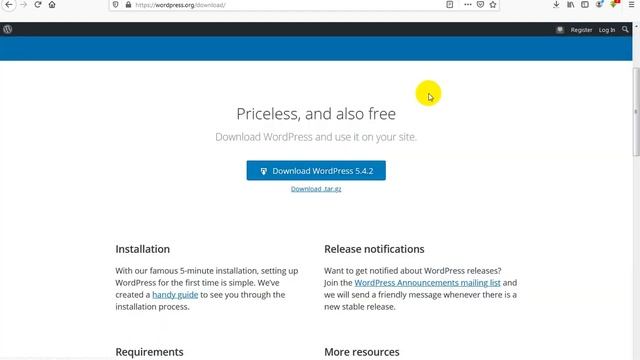Go back with browser back arrow

(9, 5)
